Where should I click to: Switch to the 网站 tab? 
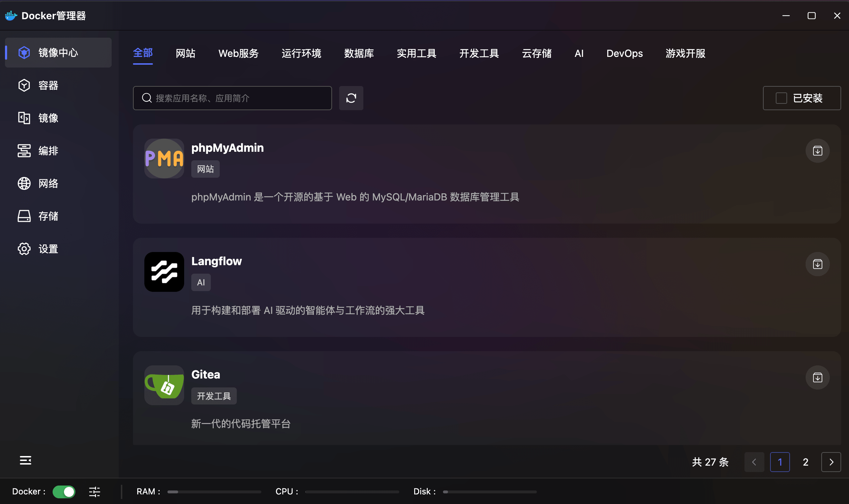click(x=186, y=53)
